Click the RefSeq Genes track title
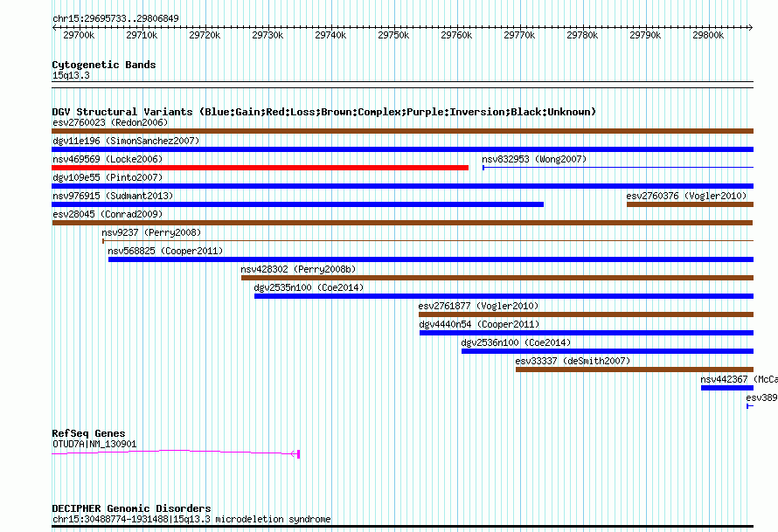 click(x=88, y=433)
